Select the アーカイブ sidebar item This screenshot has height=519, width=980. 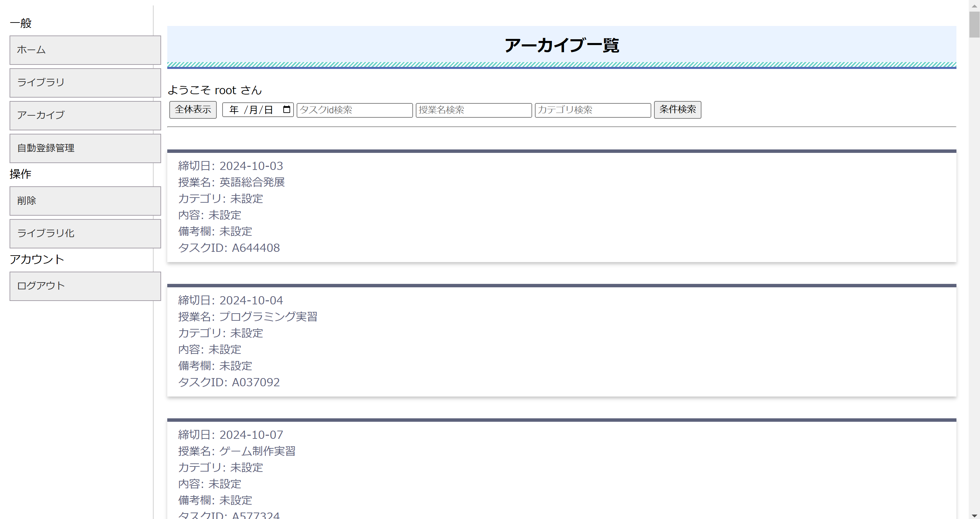[85, 115]
